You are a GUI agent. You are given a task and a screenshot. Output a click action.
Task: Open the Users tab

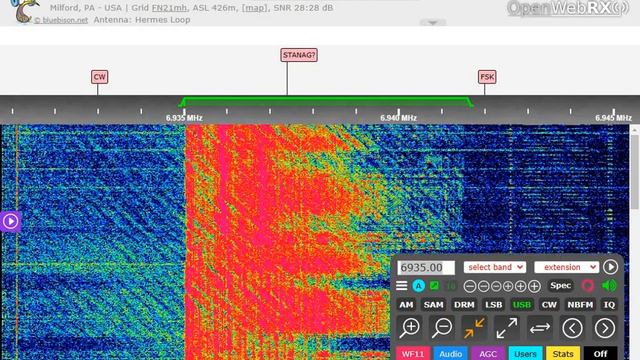[x=525, y=353]
